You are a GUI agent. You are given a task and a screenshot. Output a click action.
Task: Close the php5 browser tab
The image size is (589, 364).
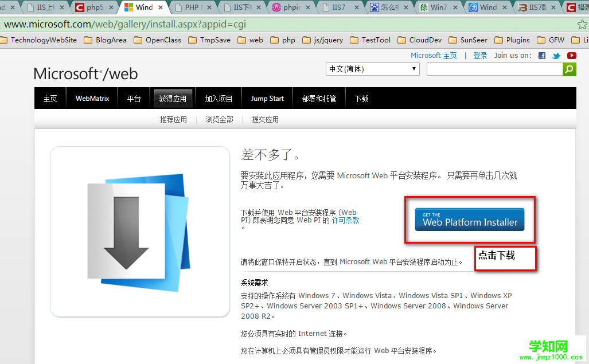tap(111, 7)
